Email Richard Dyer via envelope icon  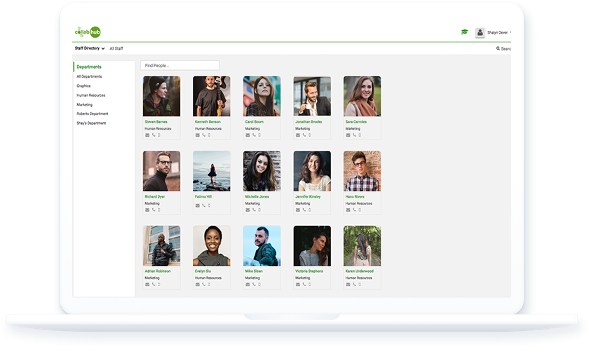point(147,210)
